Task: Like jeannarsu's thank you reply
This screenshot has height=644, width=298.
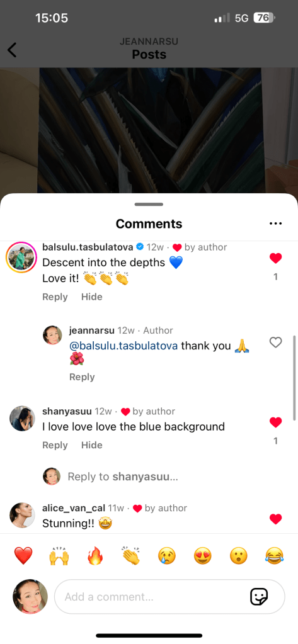Action: [x=275, y=342]
